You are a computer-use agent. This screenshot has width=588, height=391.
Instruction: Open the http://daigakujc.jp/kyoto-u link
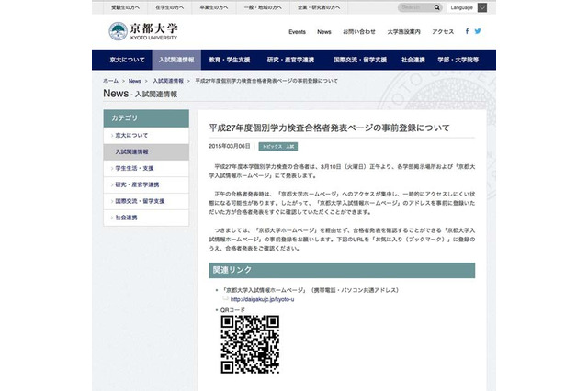(x=262, y=299)
